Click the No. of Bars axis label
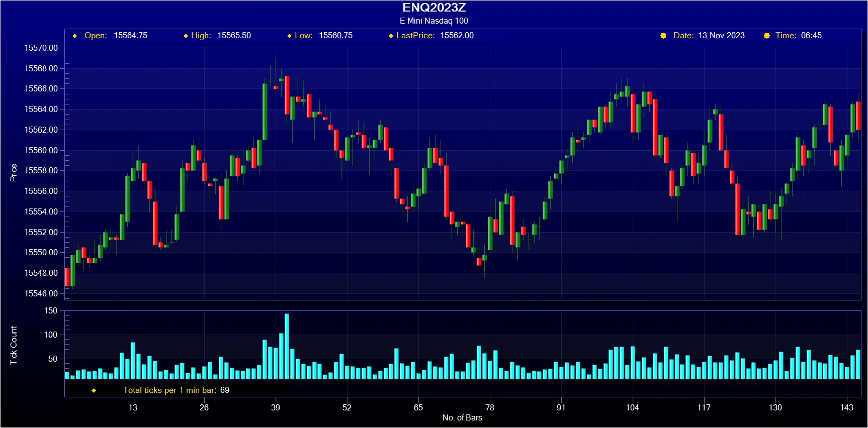Screen dimensions: 868x428 [462, 417]
